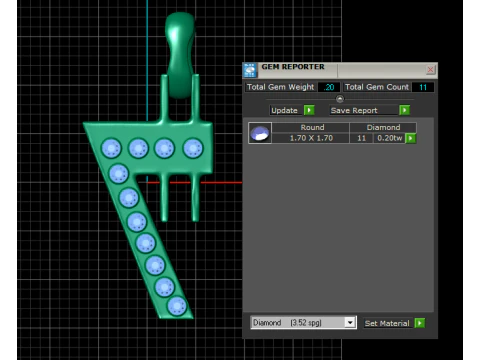Click the green arrow next to Set Material
This screenshot has width=480, height=360.
(420, 323)
